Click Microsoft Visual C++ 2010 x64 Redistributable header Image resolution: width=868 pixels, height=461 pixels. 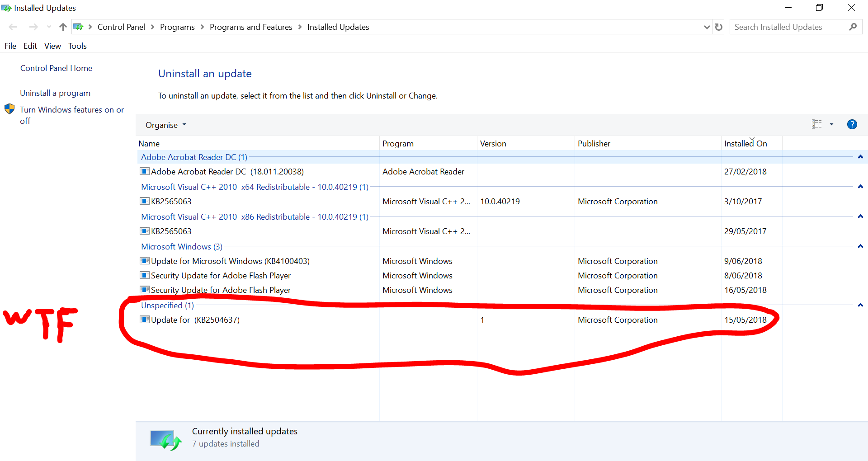[255, 187]
